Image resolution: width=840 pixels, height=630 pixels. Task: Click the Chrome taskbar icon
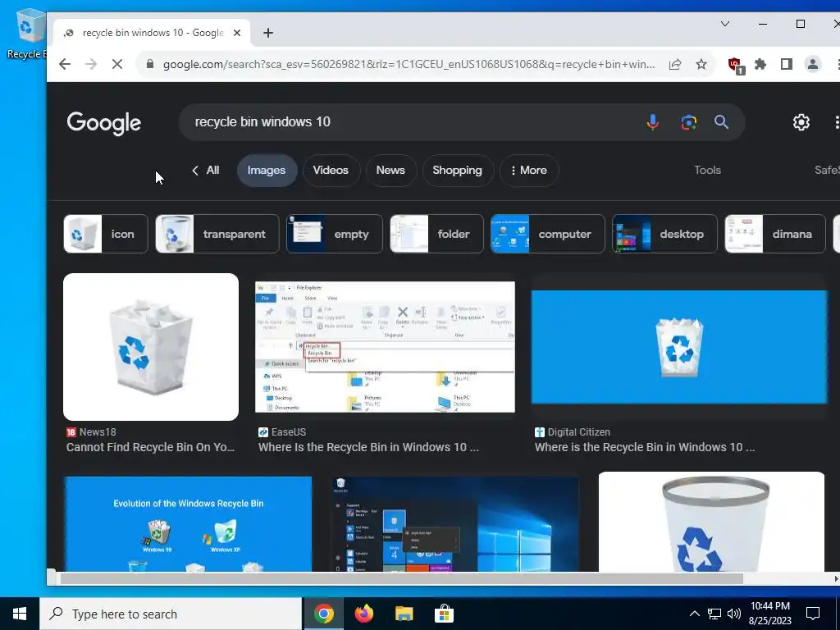point(323,614)
